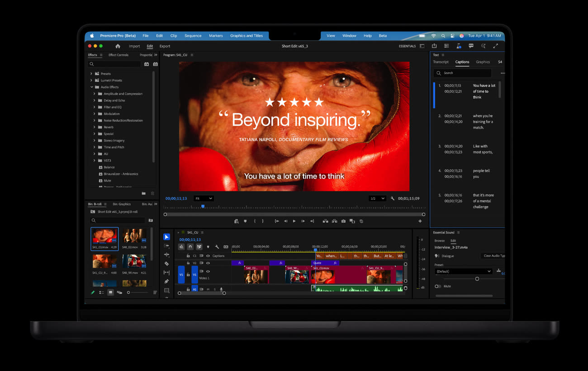
Task: Toggle visibility of the Captions track
Action: (208, 256)
